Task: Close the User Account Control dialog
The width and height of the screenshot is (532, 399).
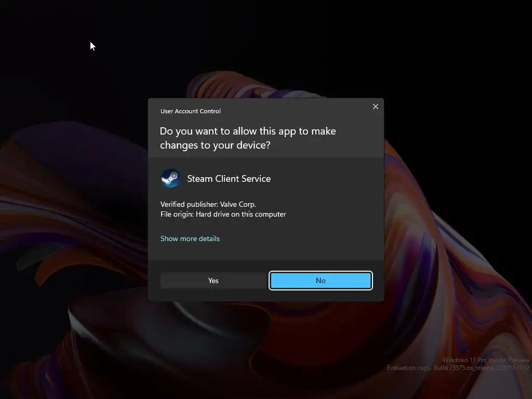Action: point(375,107)
